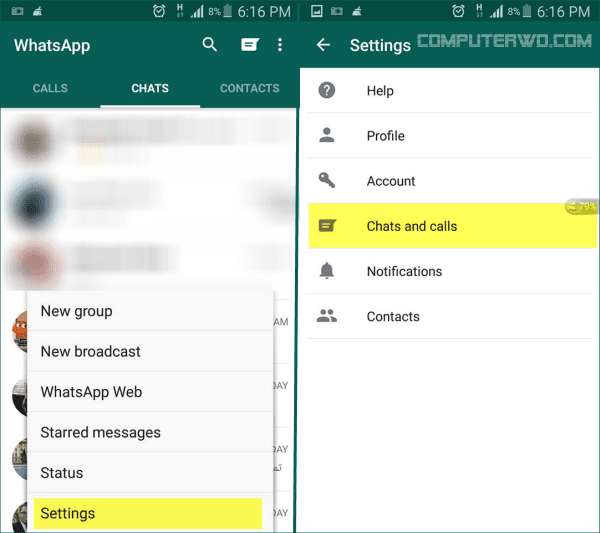Select New broadcast from the menu
This screenshot has width=600, height=533.
pos(150,351)
